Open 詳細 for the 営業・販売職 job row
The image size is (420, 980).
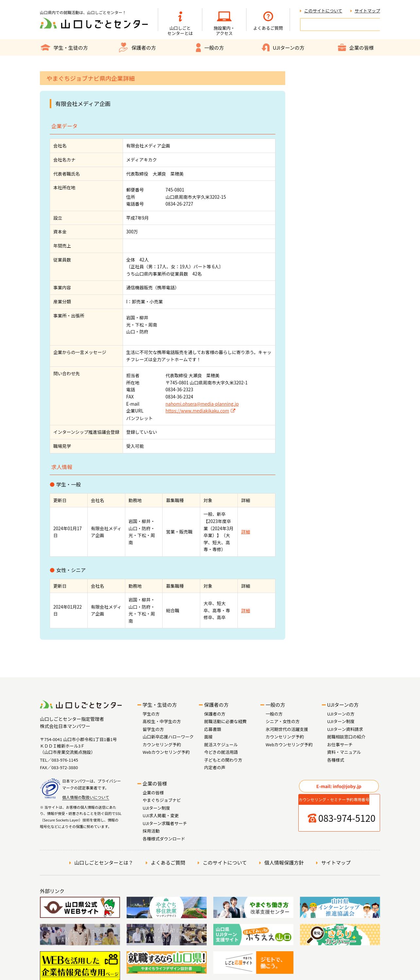pos(246,532)
